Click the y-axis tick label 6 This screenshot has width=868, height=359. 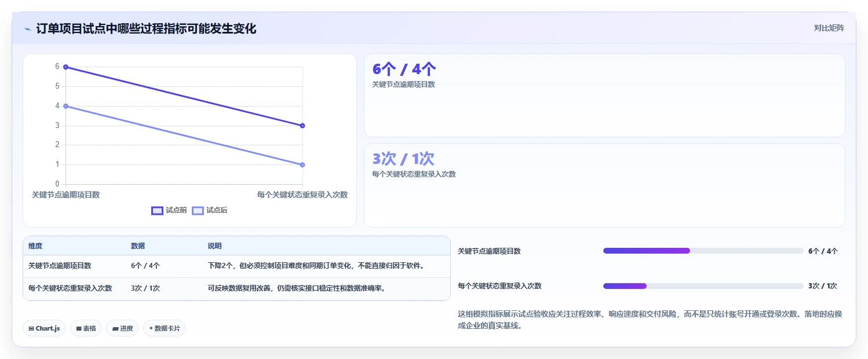coord(57,67)
